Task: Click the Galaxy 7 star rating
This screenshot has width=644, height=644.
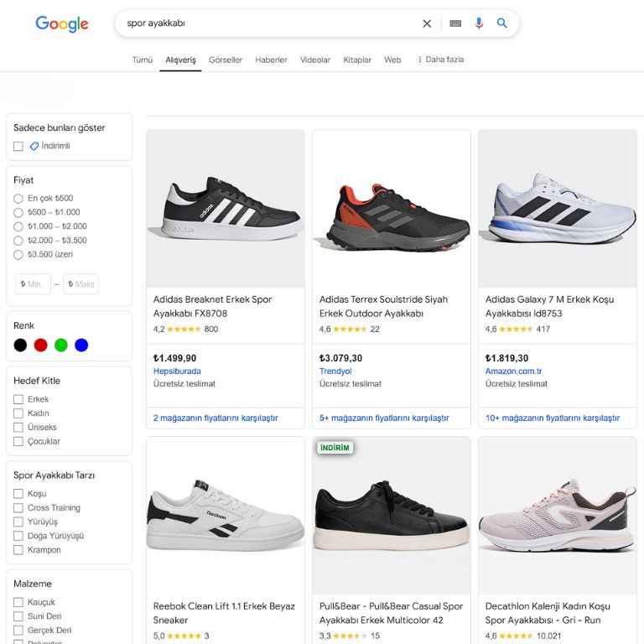Action: coord(516,329)
